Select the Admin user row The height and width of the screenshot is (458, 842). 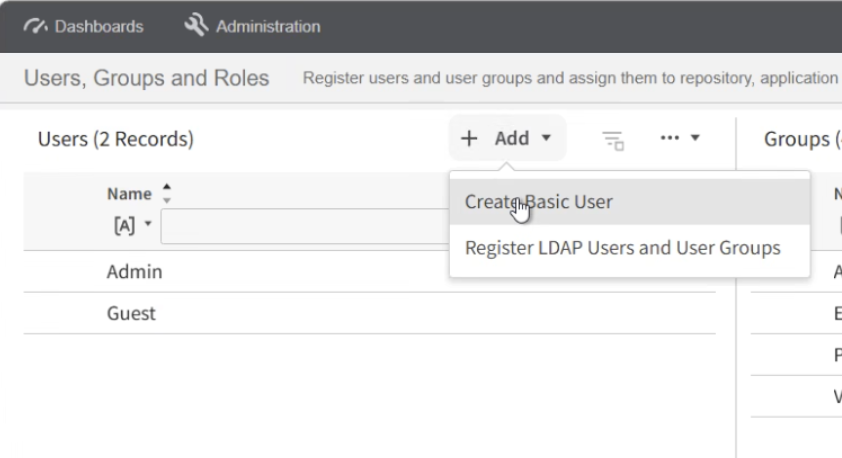click(x=369, y=272)
